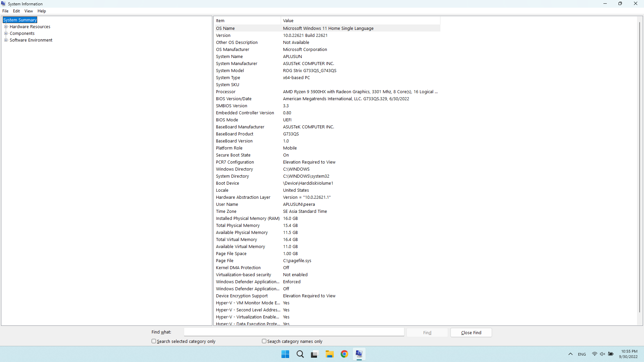Select System Information taskbar icon
The height and width of the screenshot is (362, 644).
pos(359,354)
